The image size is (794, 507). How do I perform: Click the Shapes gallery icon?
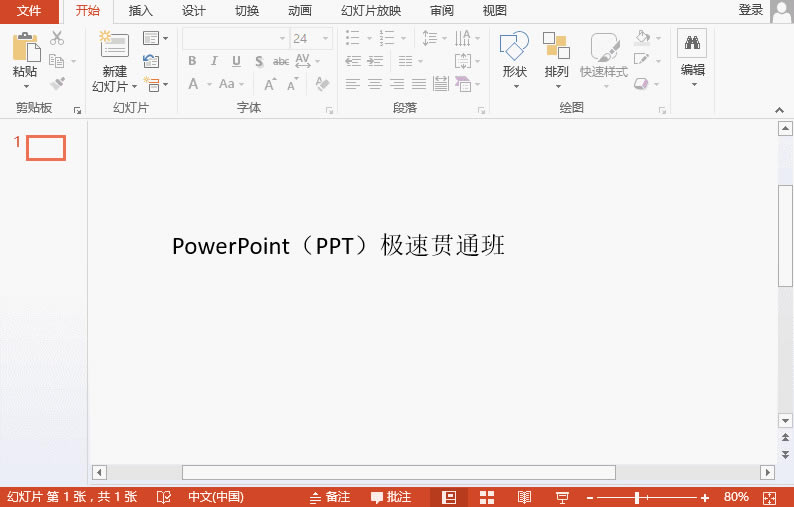pos(514,46)
